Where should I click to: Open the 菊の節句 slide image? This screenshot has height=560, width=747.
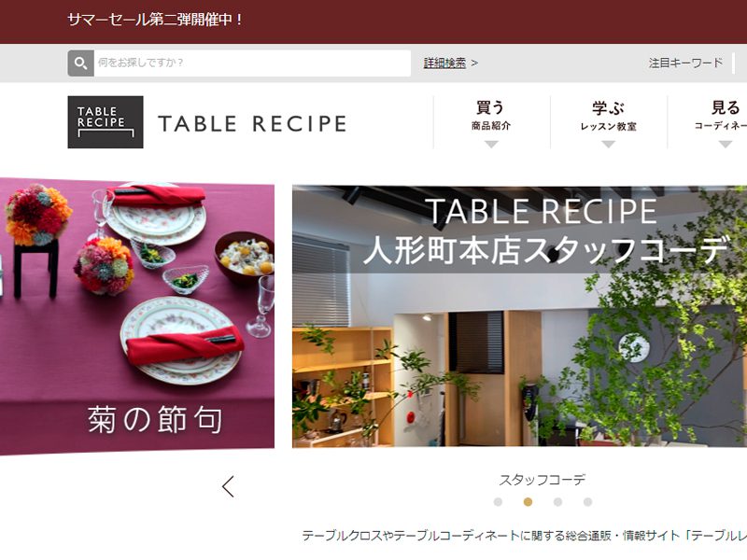[x=137, y=315]
